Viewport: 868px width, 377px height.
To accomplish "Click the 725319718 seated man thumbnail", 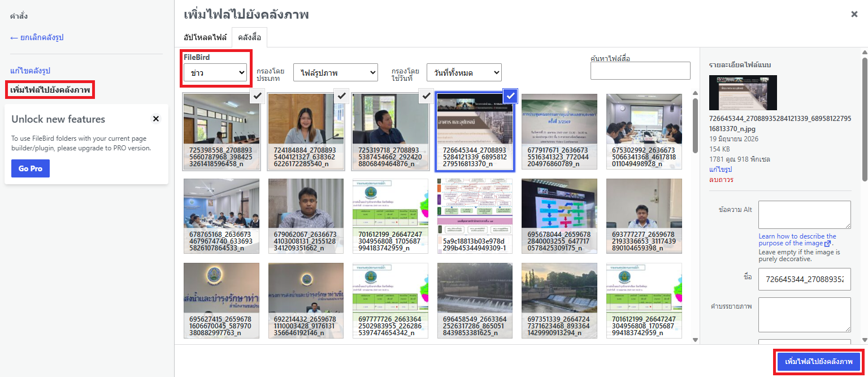I will coord(390,132).
